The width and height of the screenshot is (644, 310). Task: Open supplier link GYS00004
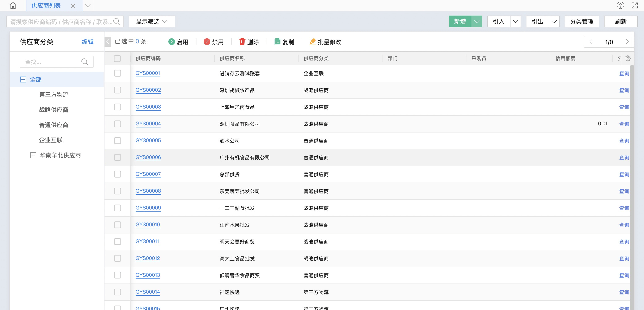[x=148, y=124]
